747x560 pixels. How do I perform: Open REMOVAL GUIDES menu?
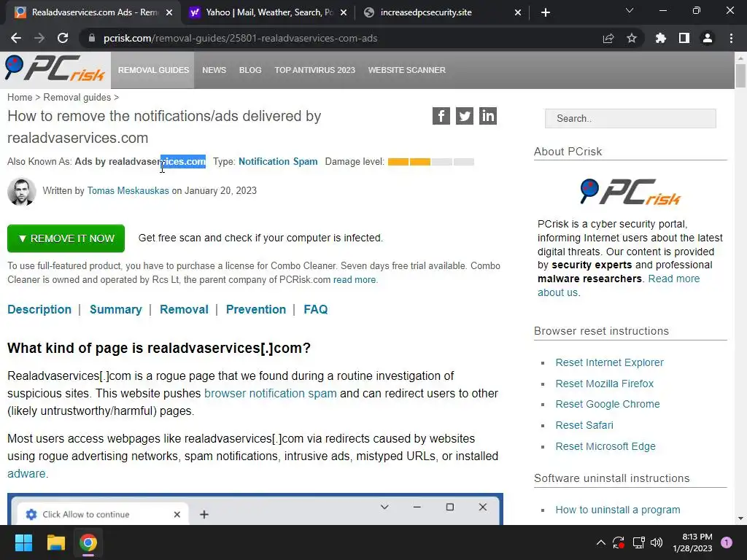(153, 70)
